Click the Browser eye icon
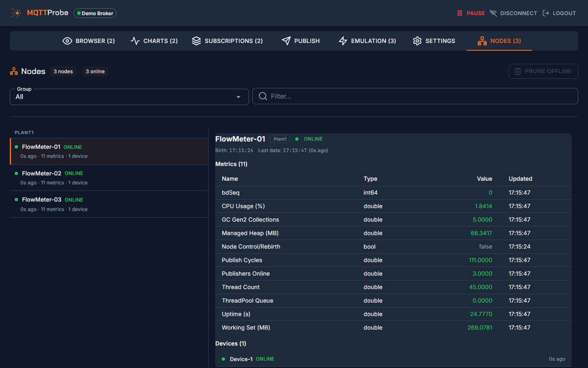588x368 pixels. click(x=67, y=41)
